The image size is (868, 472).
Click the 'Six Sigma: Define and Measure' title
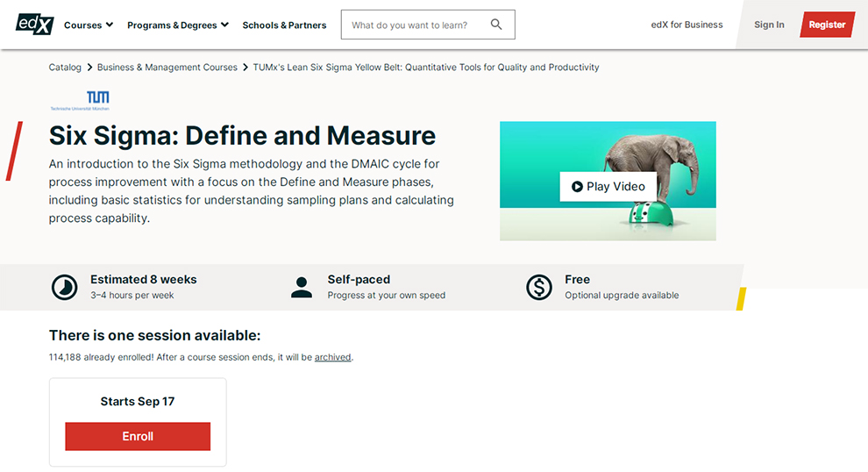[x=243, y=136]
